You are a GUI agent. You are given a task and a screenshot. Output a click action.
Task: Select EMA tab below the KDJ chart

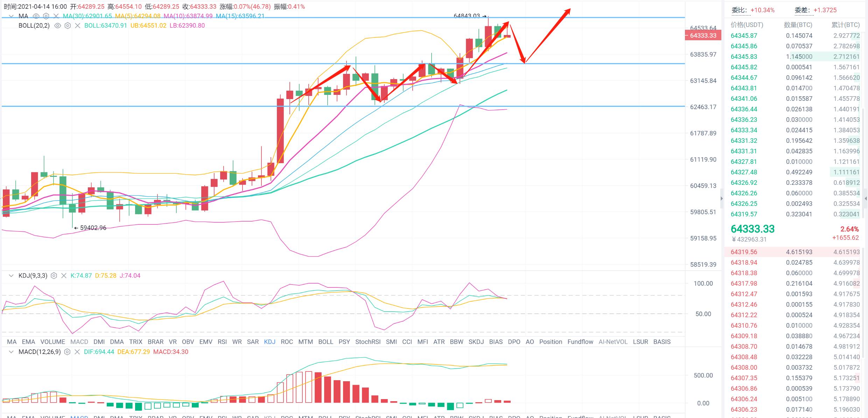pyautogui.click(x=28, y=342)
